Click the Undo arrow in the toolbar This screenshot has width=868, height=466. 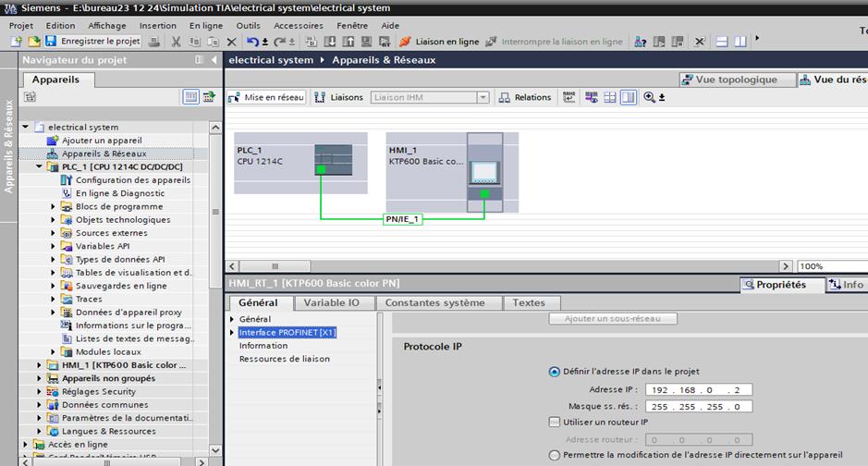point(252,42)
